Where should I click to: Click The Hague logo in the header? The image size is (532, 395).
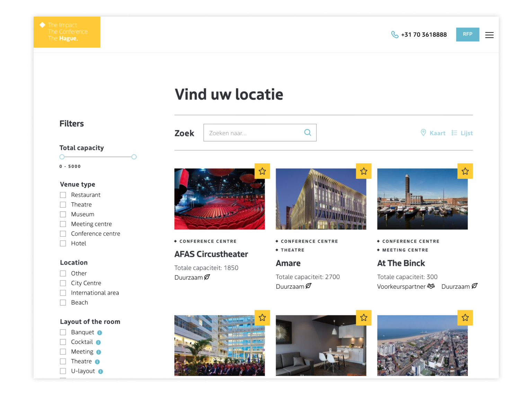click(67, 32)
